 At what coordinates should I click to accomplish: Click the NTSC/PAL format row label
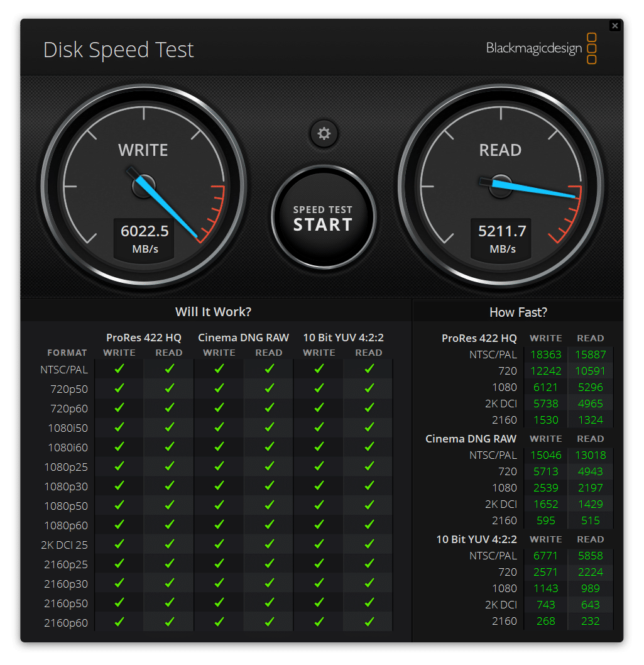64,370
